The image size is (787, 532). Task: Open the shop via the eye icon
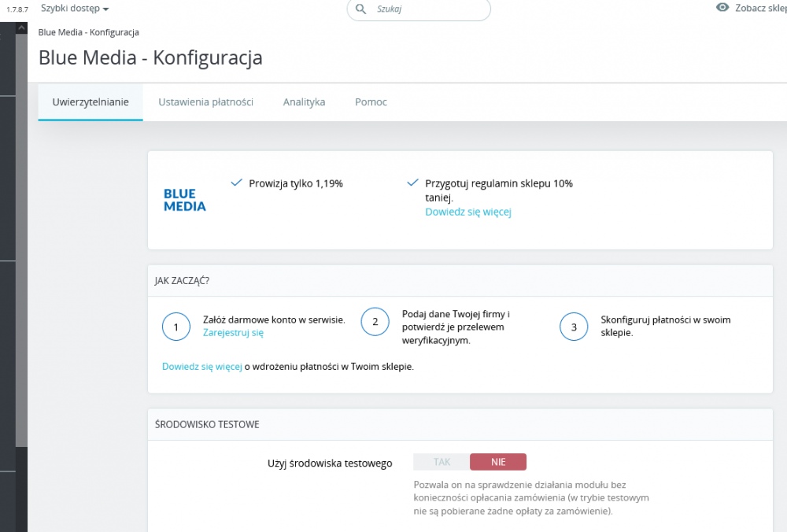coord(722,7)
